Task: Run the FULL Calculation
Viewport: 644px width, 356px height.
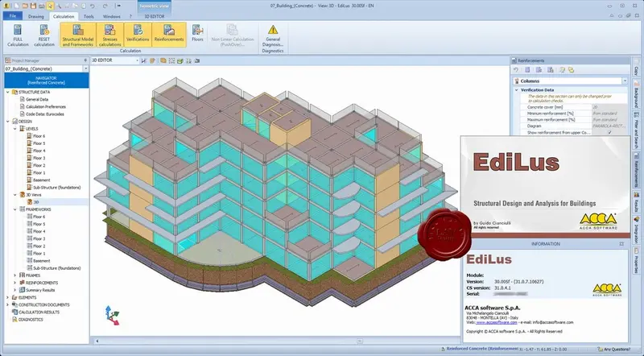Action: (x=18, y=35)
